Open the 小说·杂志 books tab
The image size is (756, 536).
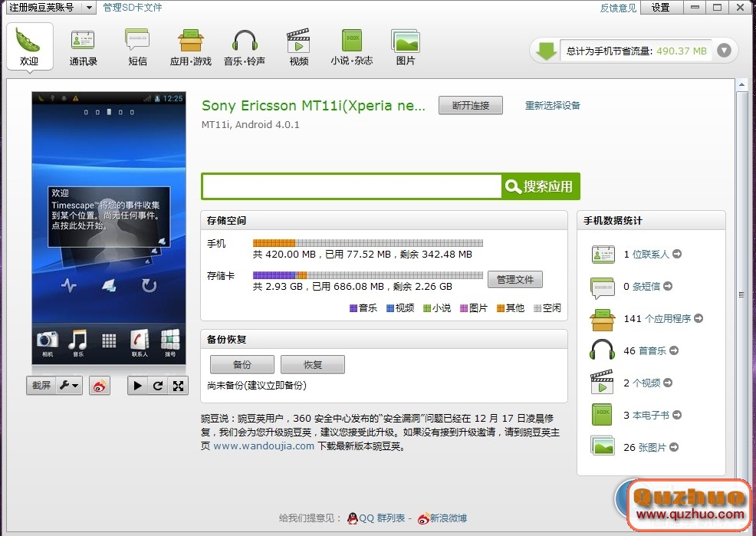pyautogui.click(x=352, y=48)
